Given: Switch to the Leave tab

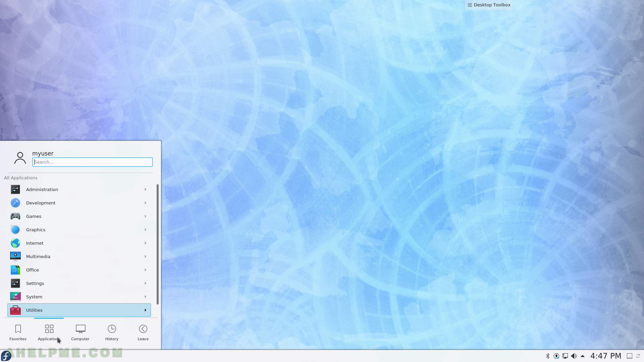Looking at the screenshot, I should pyautogui.click(x=143, y=333).
